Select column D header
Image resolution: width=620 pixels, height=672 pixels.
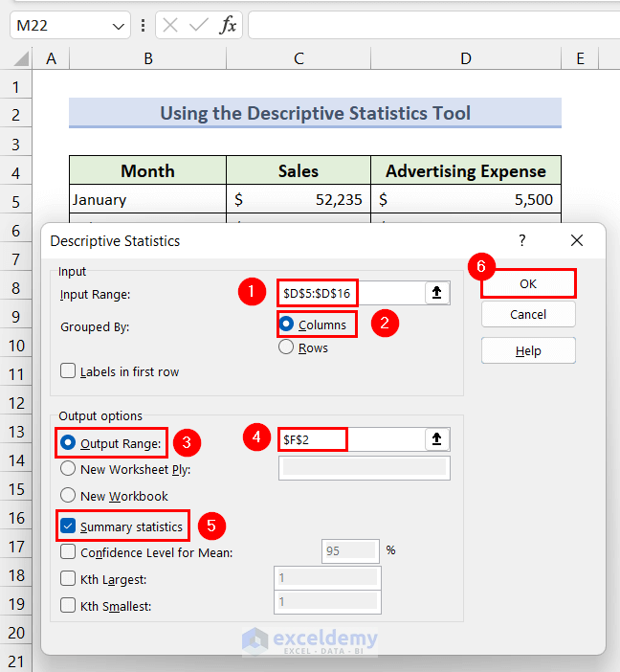[466, 58]
